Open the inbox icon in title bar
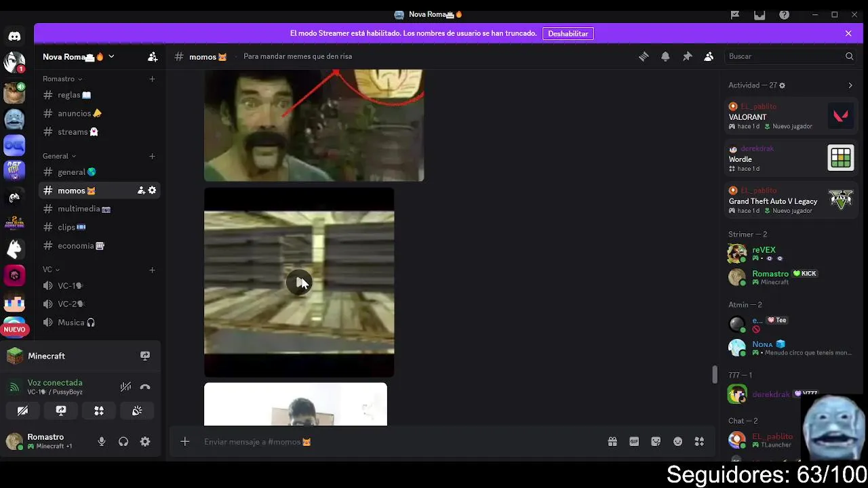This screenshot has width=868, height=488. [759, 15]
